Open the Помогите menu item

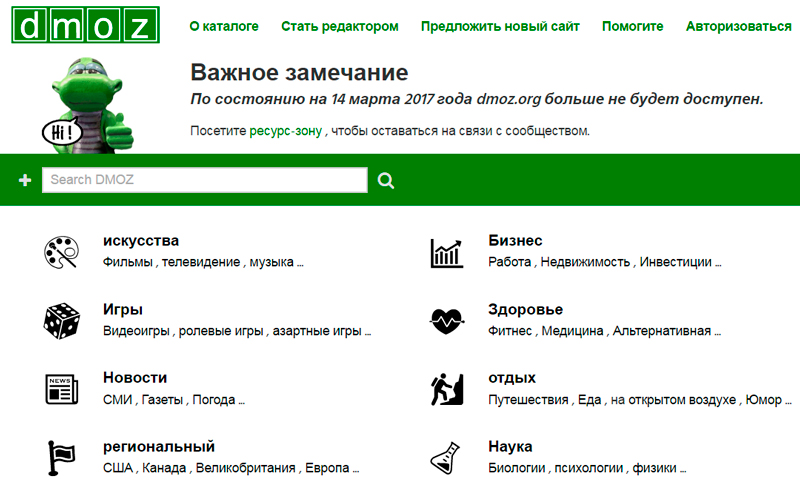coord(633,26)
